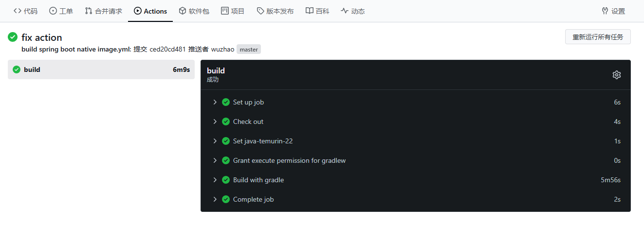Screen dimensions: 644x225
Task: Go to the 软件包 packages tab
Action: pyautogui.click(x=194, y=11)
